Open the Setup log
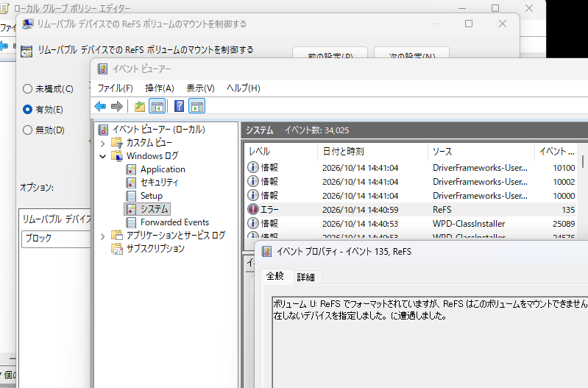This screenshot has width=588, height=388. tap(152, 196)
